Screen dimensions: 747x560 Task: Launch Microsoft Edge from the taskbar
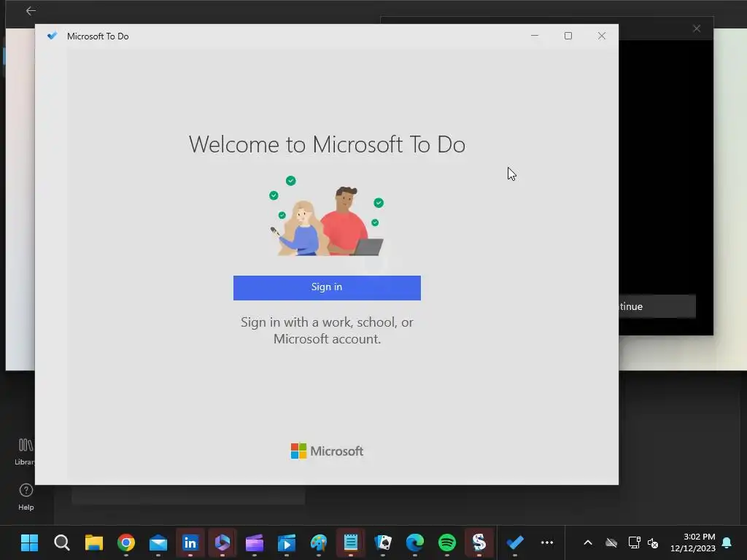coord(415,542)
